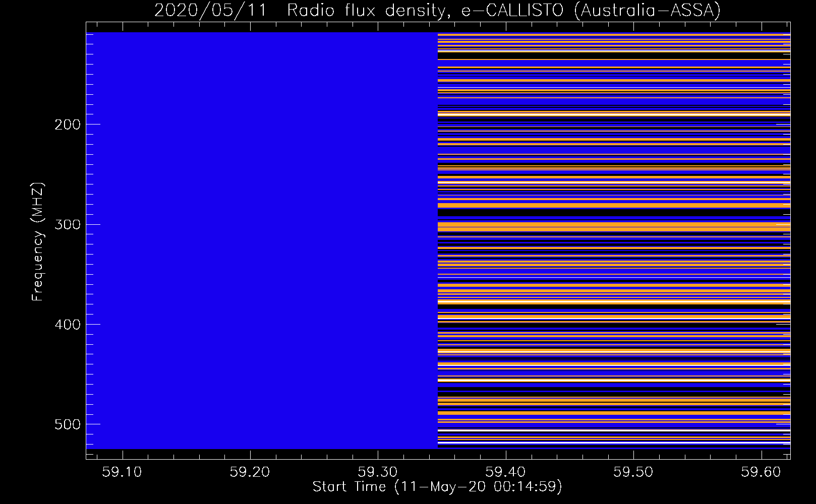This screenshot has height=504, width=816.
Task: Click the 400 frequency tick label
Action: point(68,325)
